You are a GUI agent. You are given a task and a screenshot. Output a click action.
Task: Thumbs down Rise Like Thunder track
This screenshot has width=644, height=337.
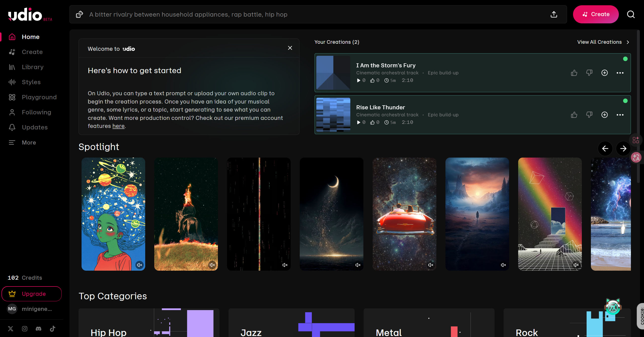point(589,115)
